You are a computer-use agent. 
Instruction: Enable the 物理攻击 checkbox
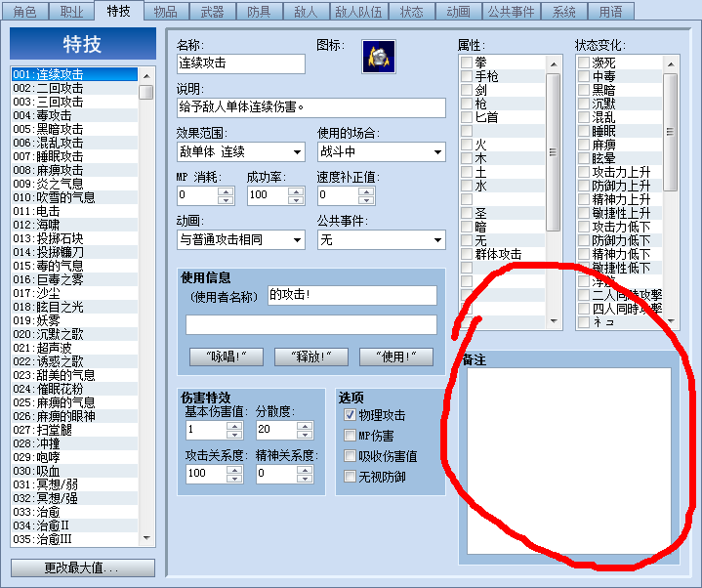point(350,415)
